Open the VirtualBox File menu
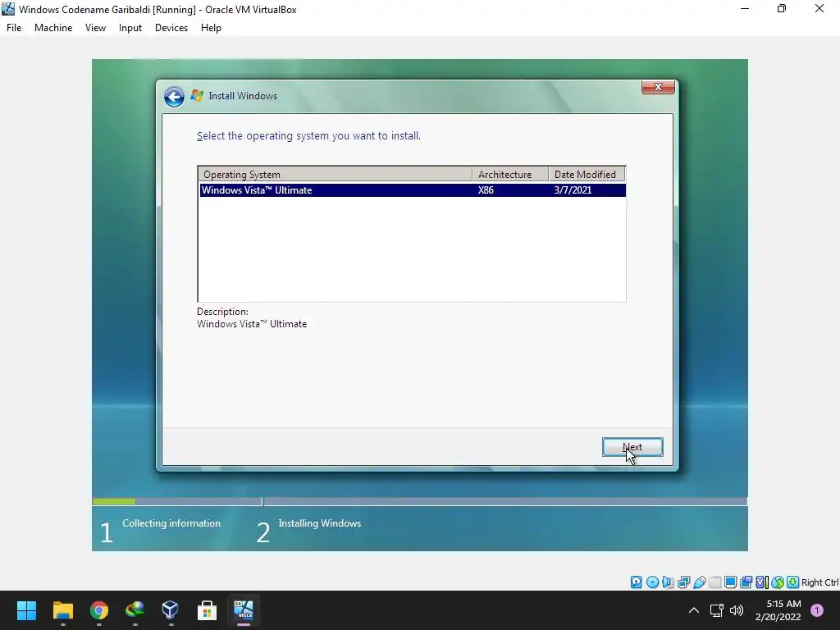 tap(14, 28)
